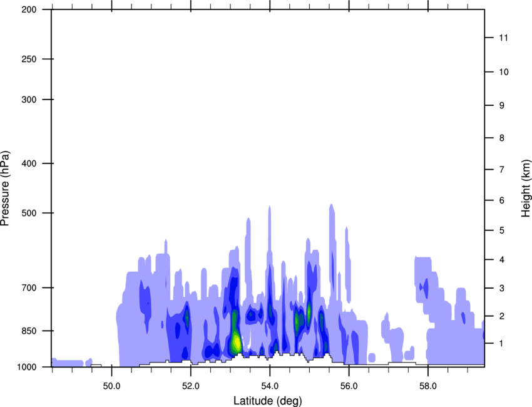Click the 850 pressure tick label
532x407 pixels.
point(29,331)
